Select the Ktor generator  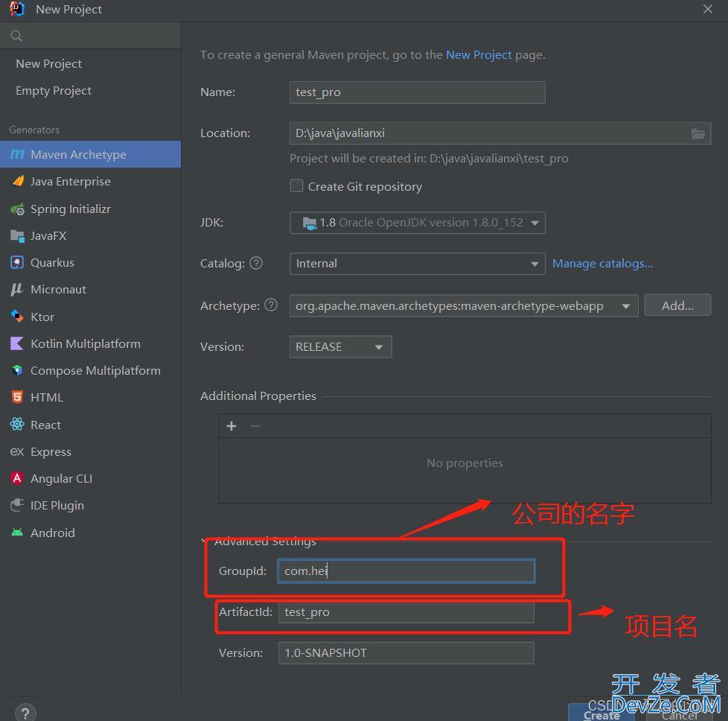click(91, 317)
